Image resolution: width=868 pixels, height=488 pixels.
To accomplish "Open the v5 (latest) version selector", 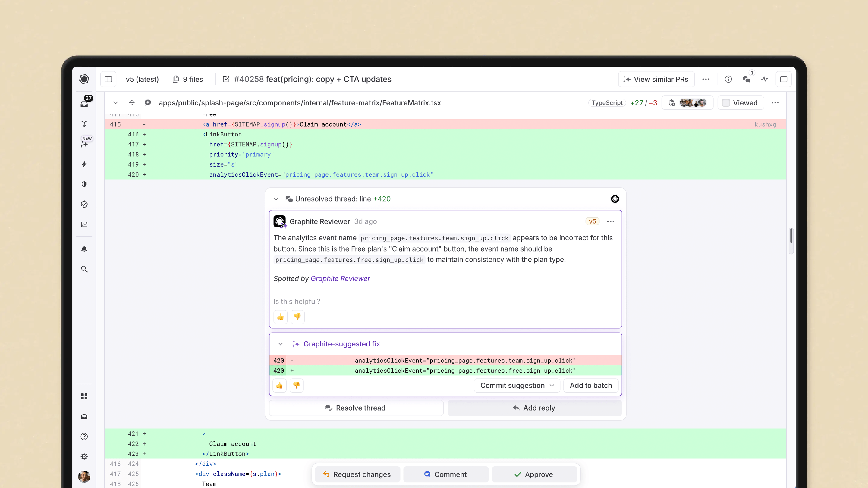I will tap(142, 79).
